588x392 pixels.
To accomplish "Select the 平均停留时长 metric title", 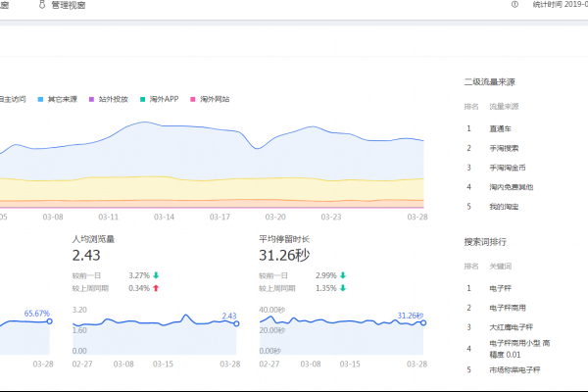I will (284, 239).
